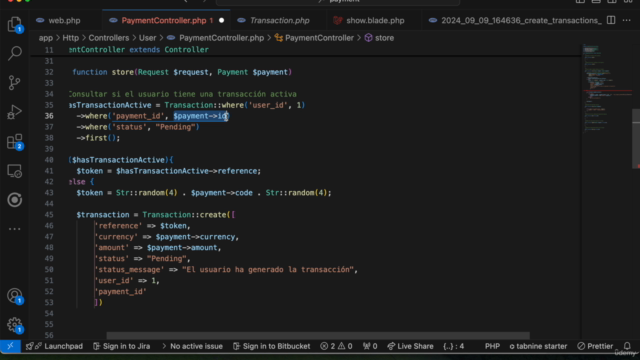Click $hasTransactionActive->reference on line 41
The height and width of the screenshot is (360, 640).
pyautogui.click(x=187, y=171)
